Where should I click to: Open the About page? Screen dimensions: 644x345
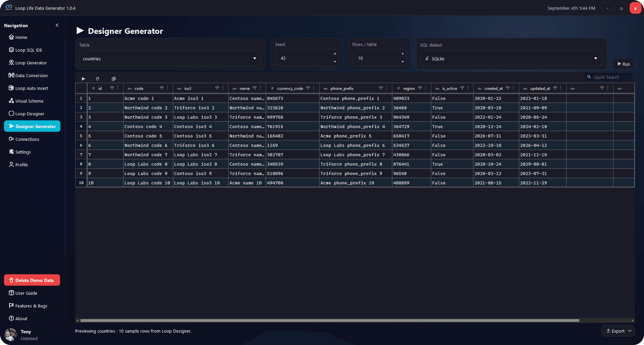coord(32,319)
